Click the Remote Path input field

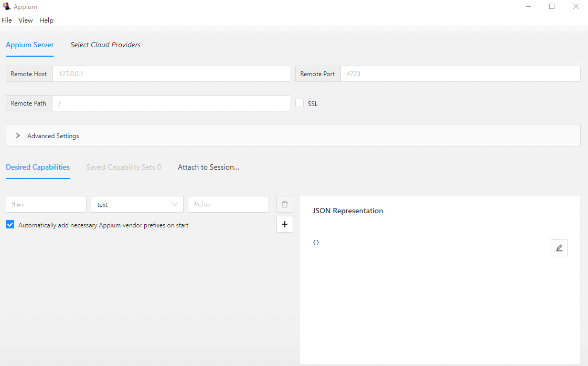coord(171,103)
